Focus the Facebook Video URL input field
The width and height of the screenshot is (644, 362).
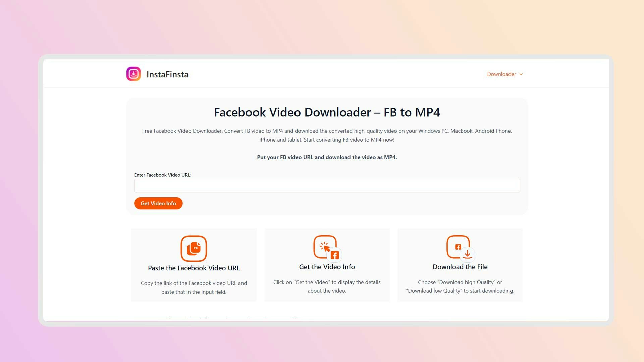tap(327, 186)
